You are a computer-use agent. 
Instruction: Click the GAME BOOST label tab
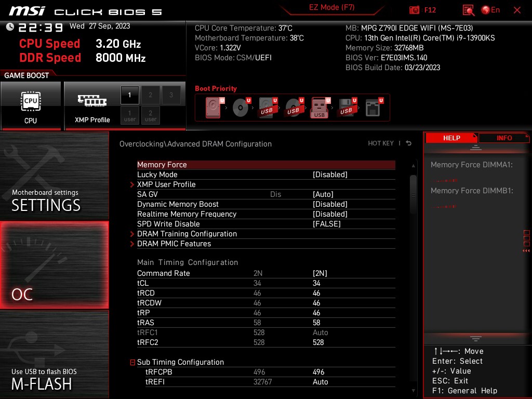tap(26, 75)
